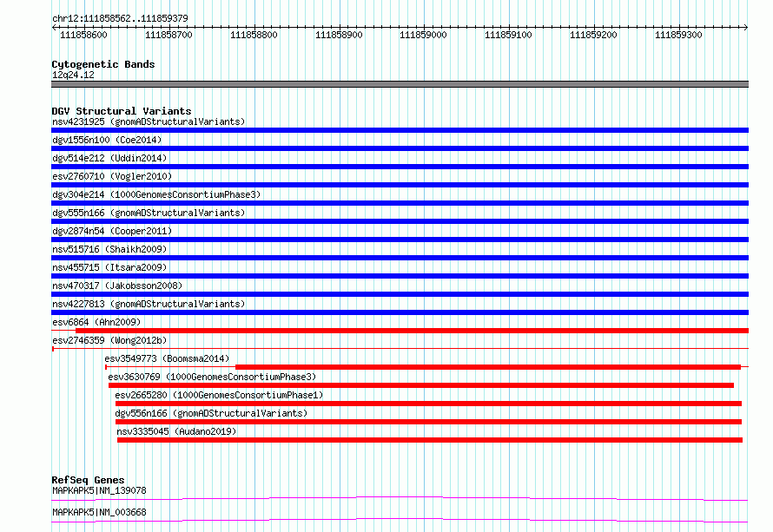
Task: Select the dgv1556n100 (Coe2014) variant label
Action: click(107, 140)
